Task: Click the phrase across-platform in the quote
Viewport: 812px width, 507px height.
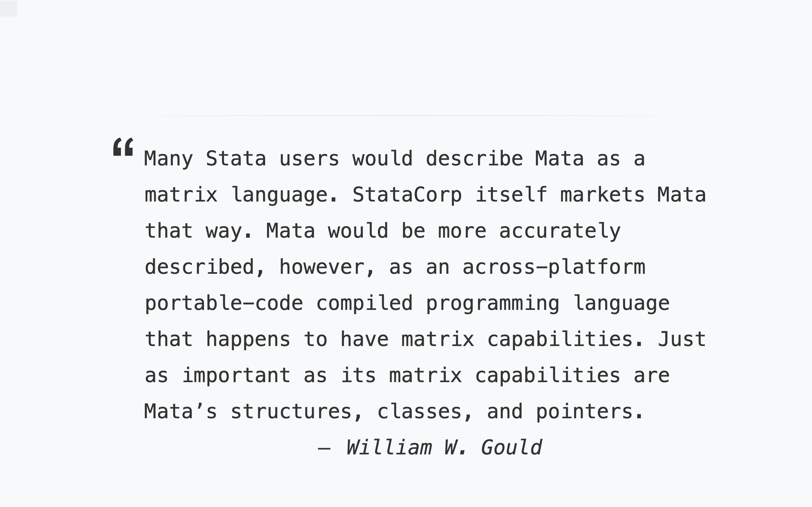Action: pos(554,267)
